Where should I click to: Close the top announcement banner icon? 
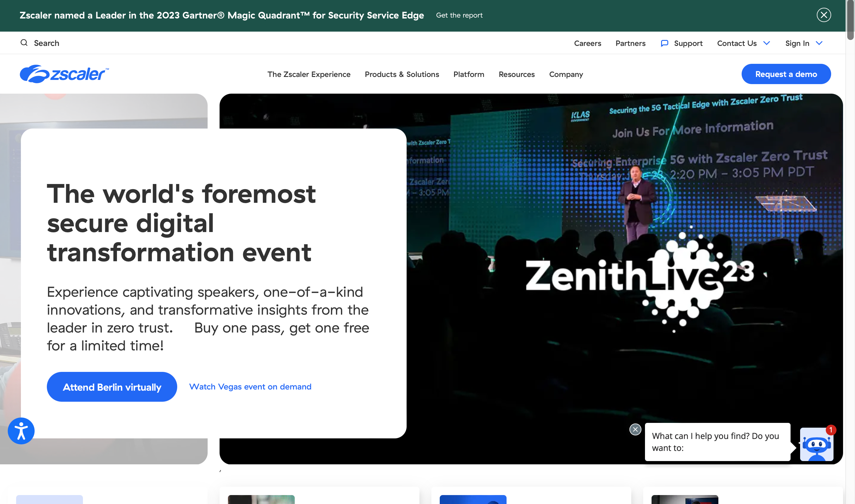tap(824, 14)
